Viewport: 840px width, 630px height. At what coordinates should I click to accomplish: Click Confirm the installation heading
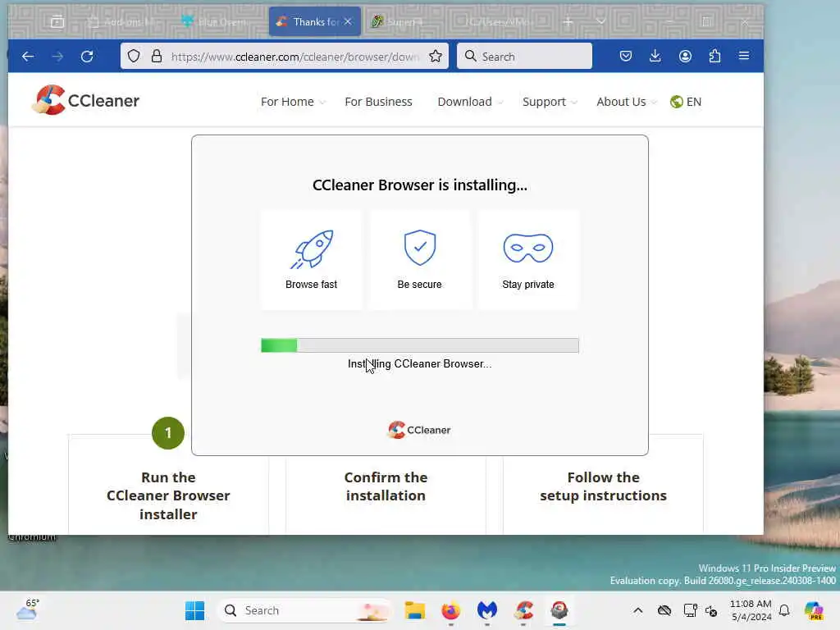click(386, 486)
